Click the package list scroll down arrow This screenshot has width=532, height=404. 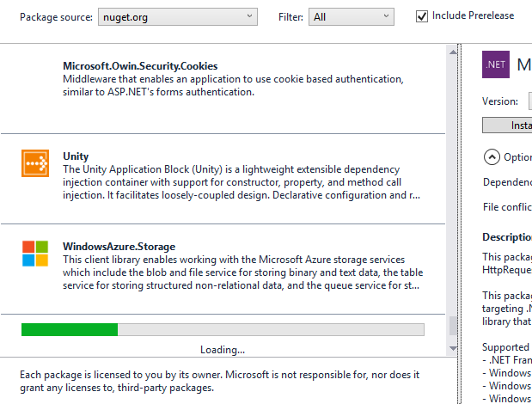[453, 348]
